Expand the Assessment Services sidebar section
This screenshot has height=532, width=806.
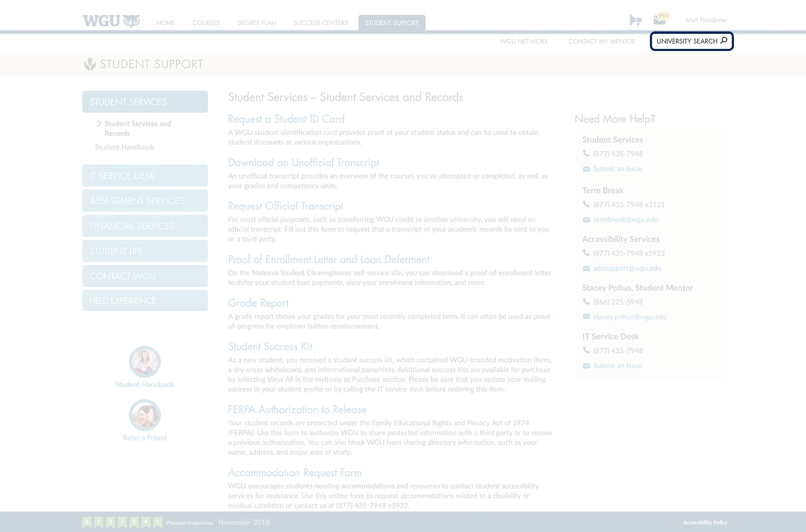145,201
